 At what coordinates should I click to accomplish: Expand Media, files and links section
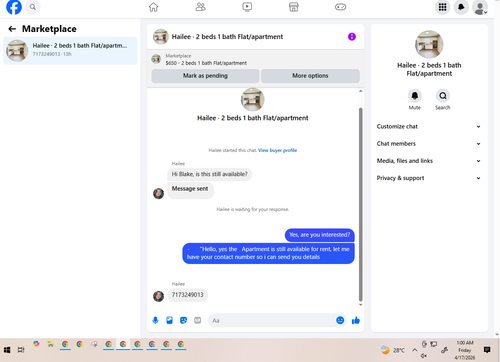(x=429, y=161)
